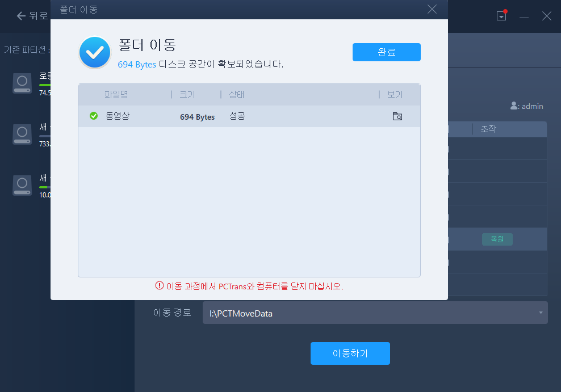The width and height of the screenshot is (561, 392).
Task: Click the 상태 column header
Action: [236, 94]
